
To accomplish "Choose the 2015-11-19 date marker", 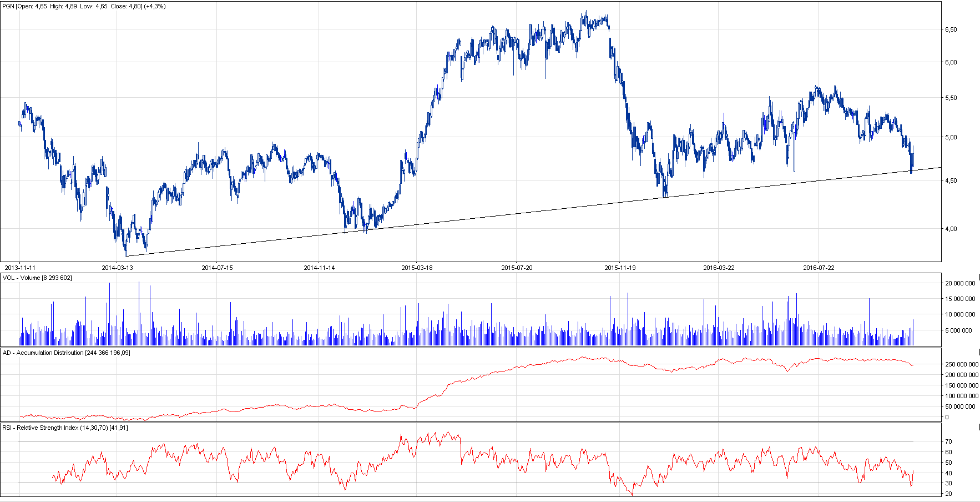I will click(620, 268).
